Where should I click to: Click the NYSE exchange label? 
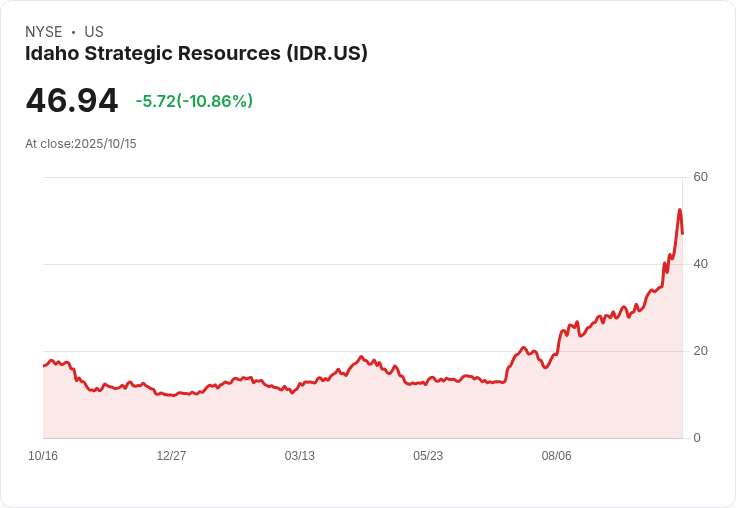point(44,32)
